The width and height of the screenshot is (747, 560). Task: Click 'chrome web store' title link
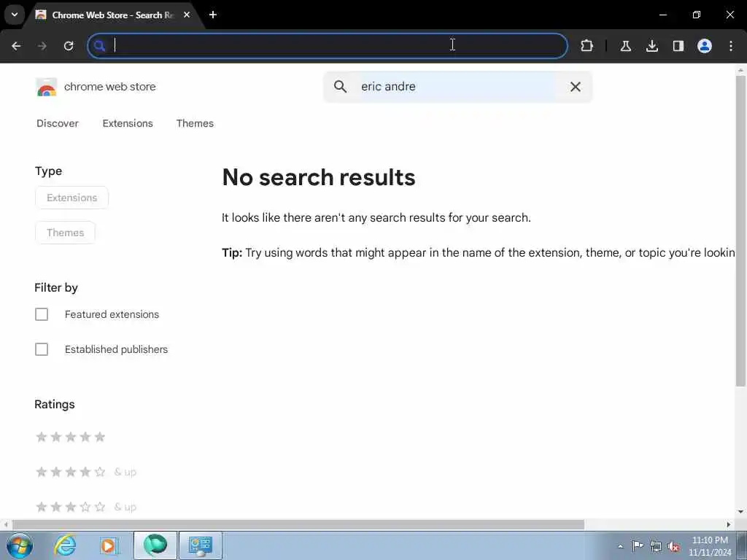point(110,87)
